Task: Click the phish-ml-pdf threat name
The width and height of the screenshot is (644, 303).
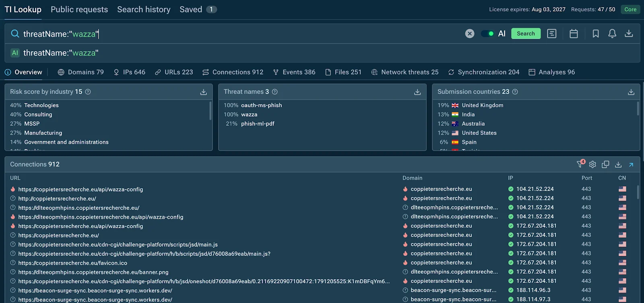Action: coord(258,124)
